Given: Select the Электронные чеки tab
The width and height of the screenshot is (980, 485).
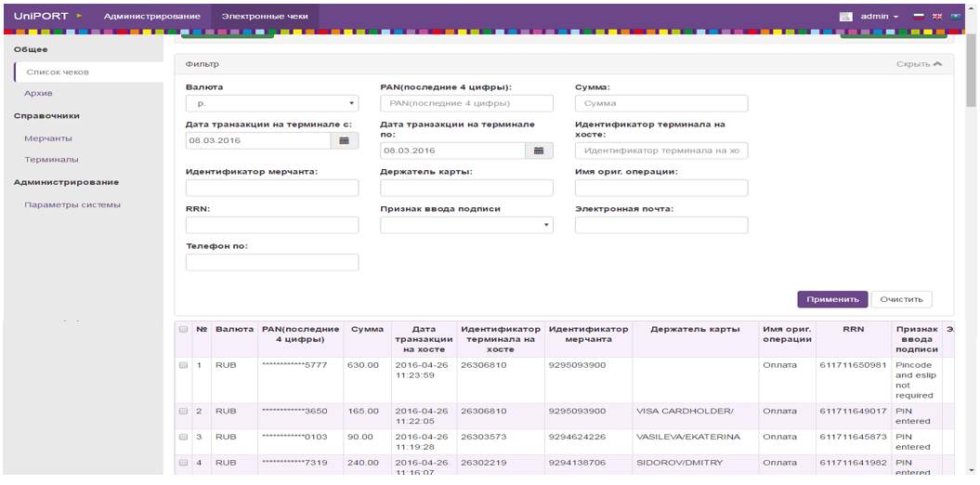Looking at the screenshot, I should click(264, 17).
